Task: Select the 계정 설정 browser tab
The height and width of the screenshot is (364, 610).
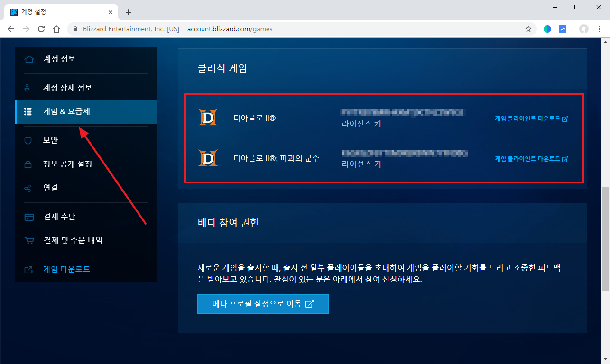Action: (62, 12)
